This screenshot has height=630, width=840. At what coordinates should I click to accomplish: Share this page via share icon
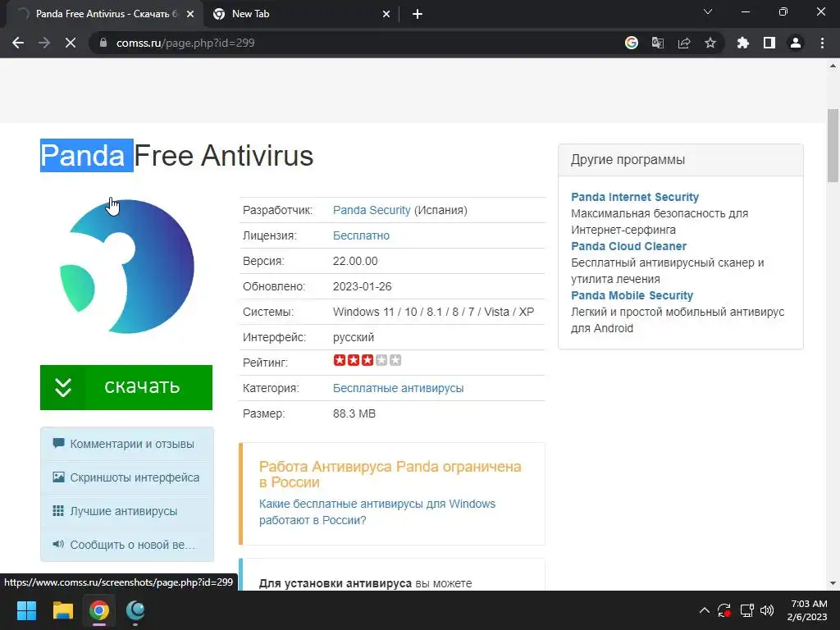(684, 43)
